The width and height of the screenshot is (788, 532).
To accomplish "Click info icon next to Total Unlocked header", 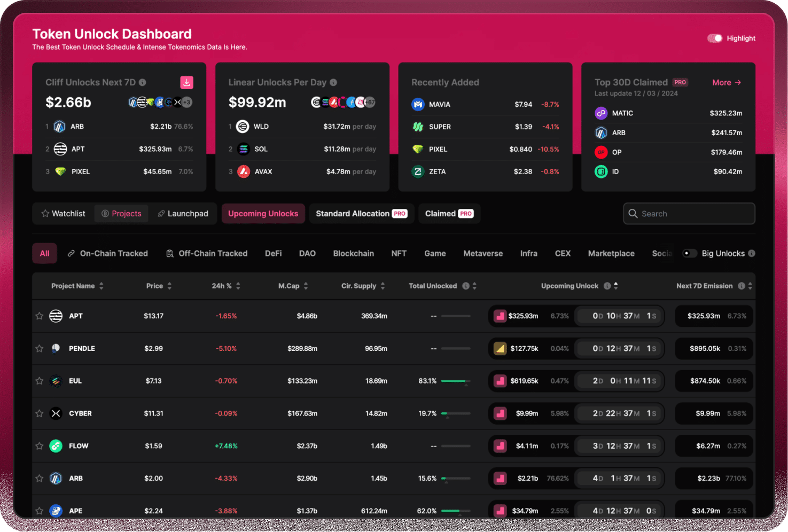I will 466,286.
